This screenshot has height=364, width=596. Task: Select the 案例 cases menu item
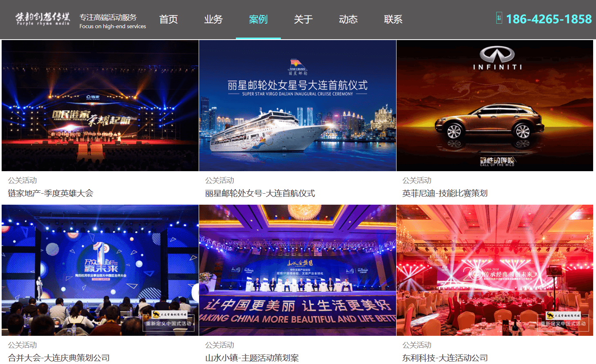coord(258,19)
